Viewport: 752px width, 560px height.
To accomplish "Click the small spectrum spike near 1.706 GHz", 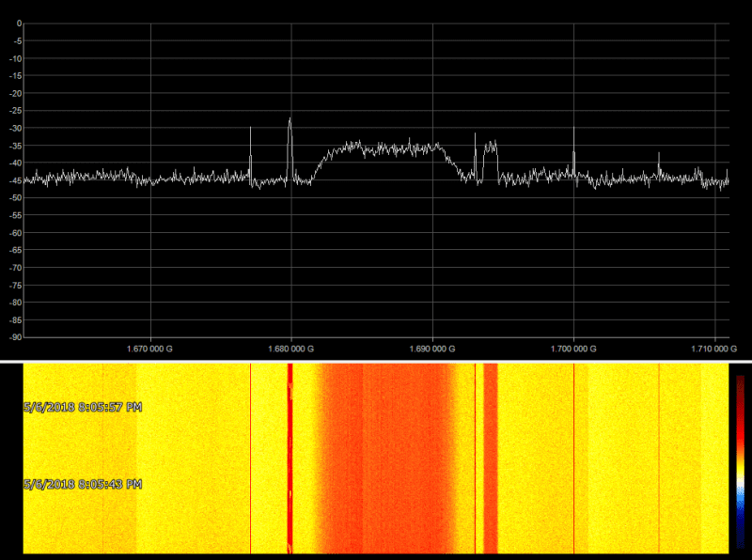I will [x=658, y=155].
